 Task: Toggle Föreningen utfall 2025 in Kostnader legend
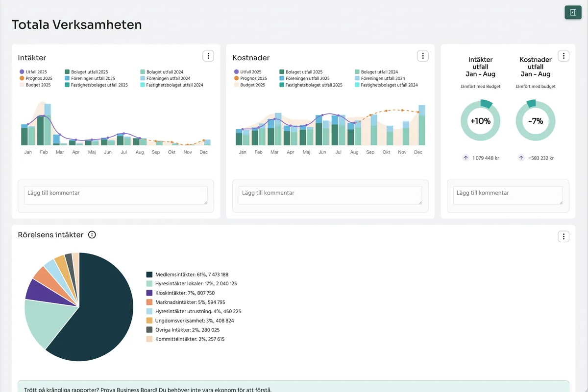304,78
